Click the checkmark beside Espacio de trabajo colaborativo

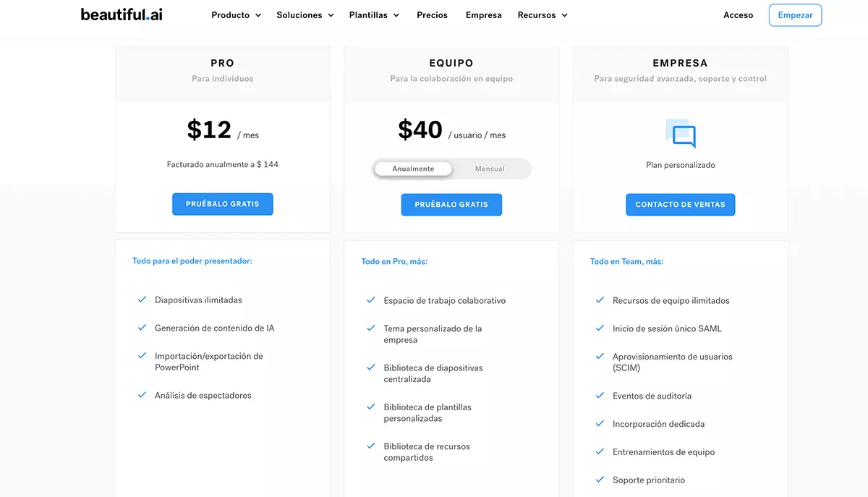click(371, 300)
